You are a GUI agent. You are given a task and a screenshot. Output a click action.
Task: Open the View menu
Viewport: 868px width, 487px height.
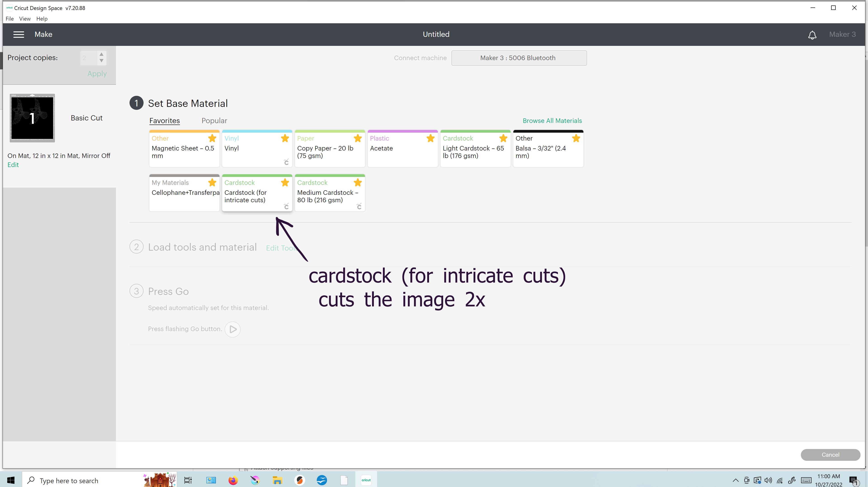25,19
